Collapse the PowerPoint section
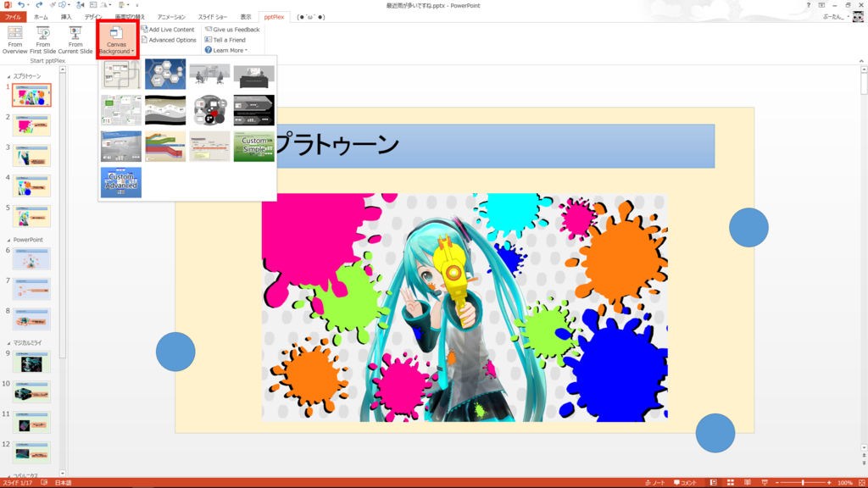The width and height of the screenshot is (868, 488). click(x=8, y=240)
